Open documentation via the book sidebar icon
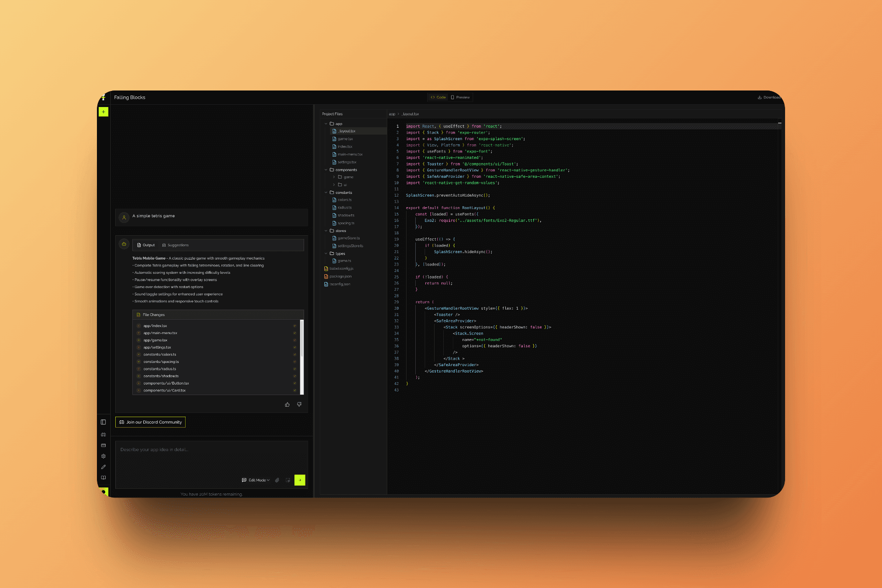 [103, 478]
